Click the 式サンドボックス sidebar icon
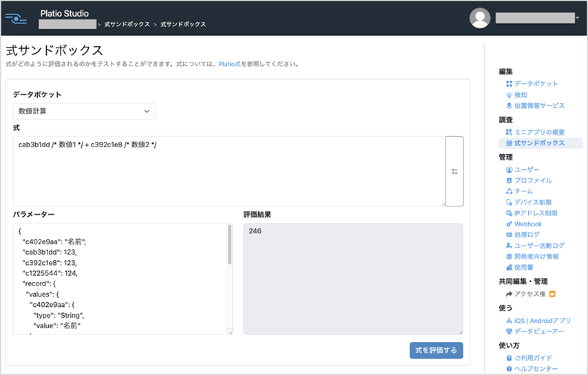588x375 pixels. [x=509, y=143]
